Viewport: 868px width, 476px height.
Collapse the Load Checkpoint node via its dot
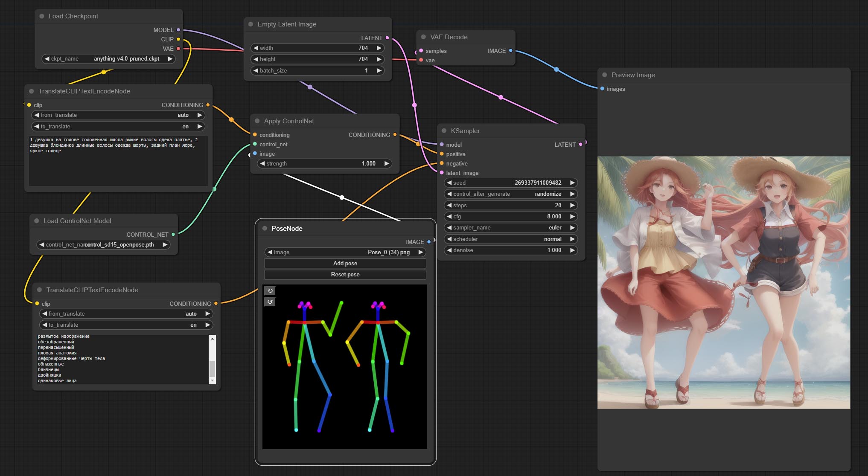(42, 16)
